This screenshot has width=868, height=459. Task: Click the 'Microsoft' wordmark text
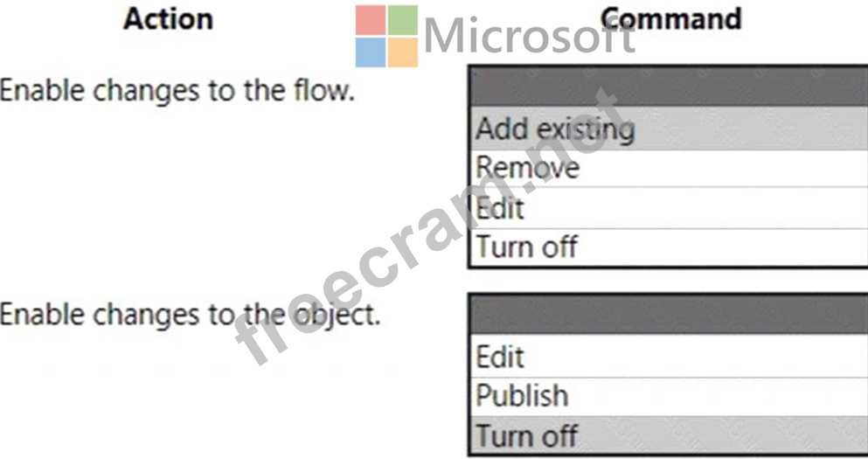point(528,37)
